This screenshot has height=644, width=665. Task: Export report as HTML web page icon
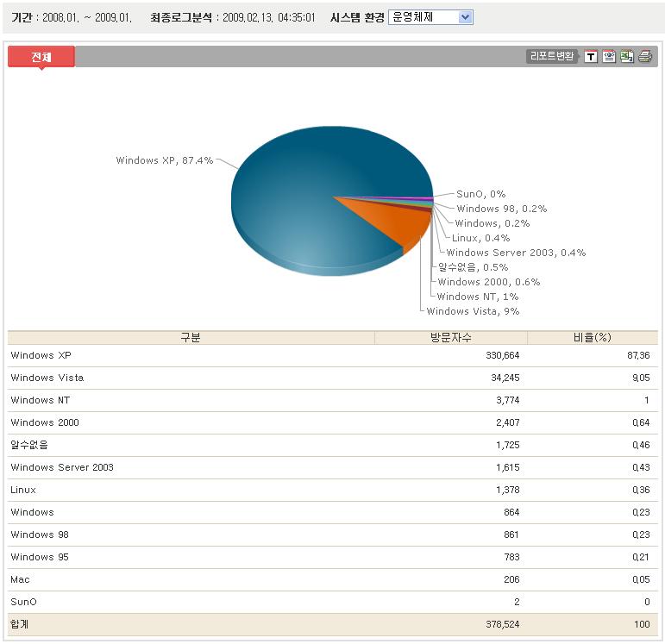click(x=609, y=56)
